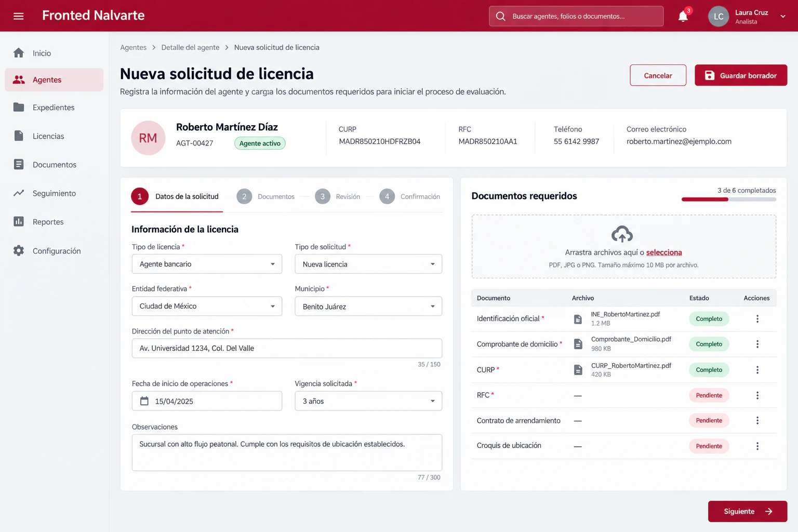Image resolution: width=798 pixels, height=532 pixels.
Task: Click the selecciona file link
Action: [664, 252]
